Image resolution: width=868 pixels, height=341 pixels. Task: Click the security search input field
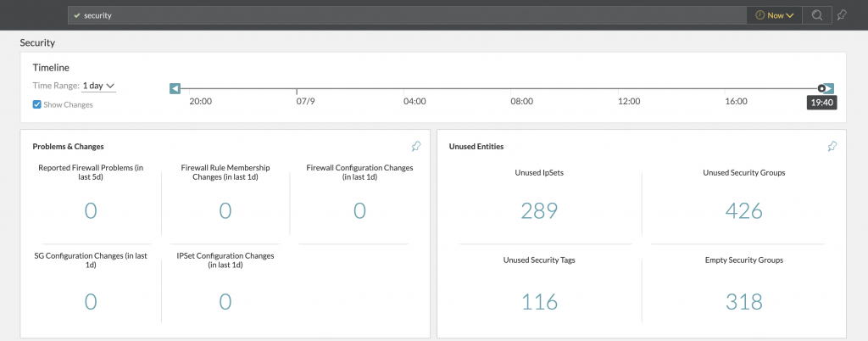(x=407, y=15)
